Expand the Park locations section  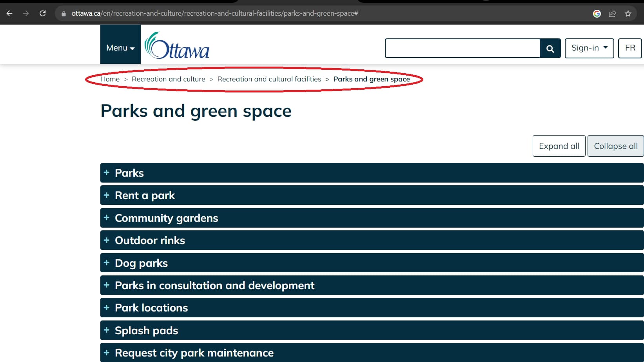coord(372,308)
